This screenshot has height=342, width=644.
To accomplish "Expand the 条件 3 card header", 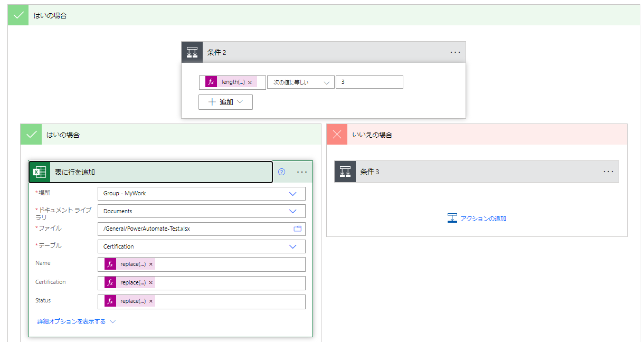I will [477, 172].
